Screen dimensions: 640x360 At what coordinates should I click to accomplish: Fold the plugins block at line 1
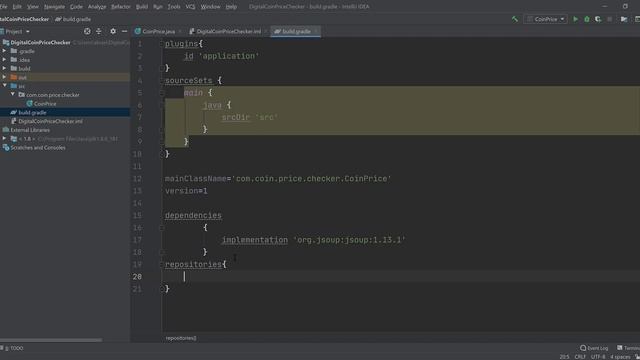click(162, 44)
